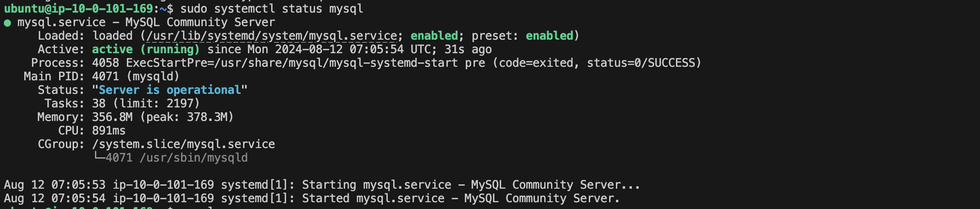Click the Tasks value 38 (limit: 2197)
980x209 pixels.
click(x=146, y=104)
